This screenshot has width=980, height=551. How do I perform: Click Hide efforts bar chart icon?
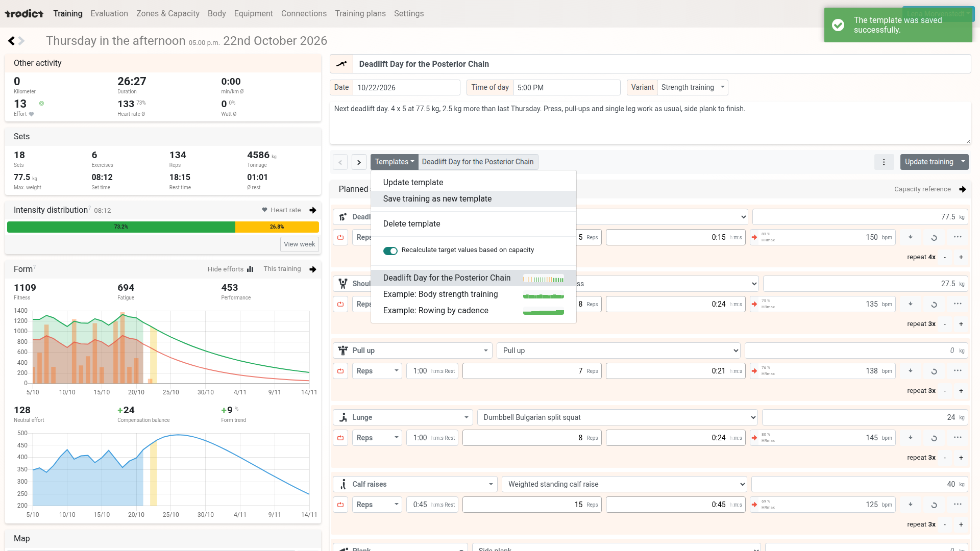pyautogui.click(x=250, y=269)
